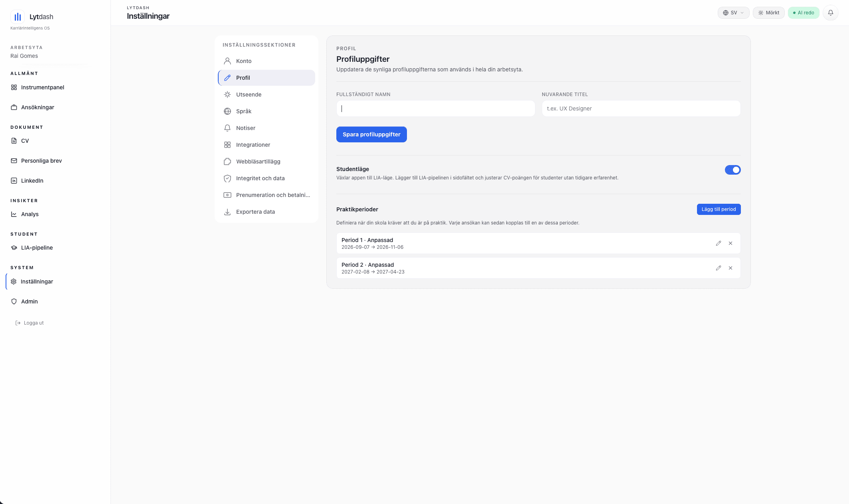
Task: Click the CV document icon
Action: coord(14,141)
